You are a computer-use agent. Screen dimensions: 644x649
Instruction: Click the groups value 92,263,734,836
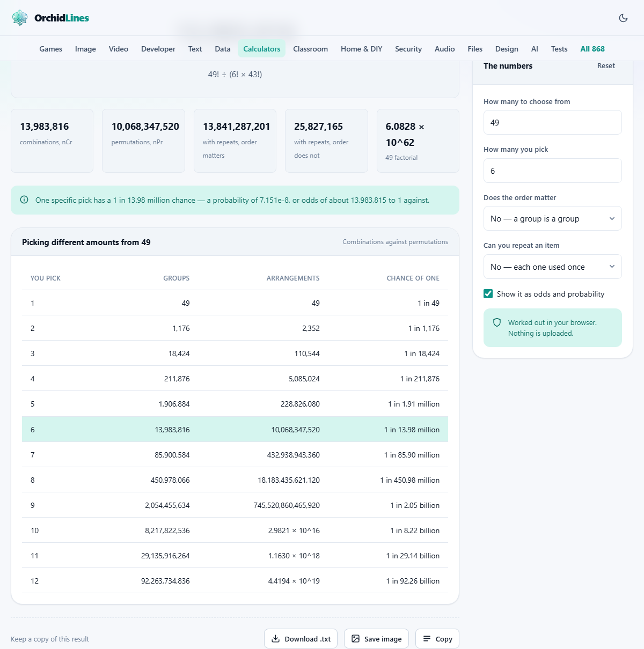(x=165, y=581)
